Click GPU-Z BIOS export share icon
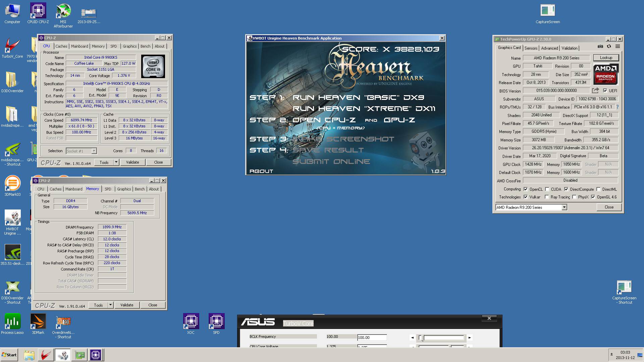The width and height of the screenshot is (644, 362). (x=595, y=90)
